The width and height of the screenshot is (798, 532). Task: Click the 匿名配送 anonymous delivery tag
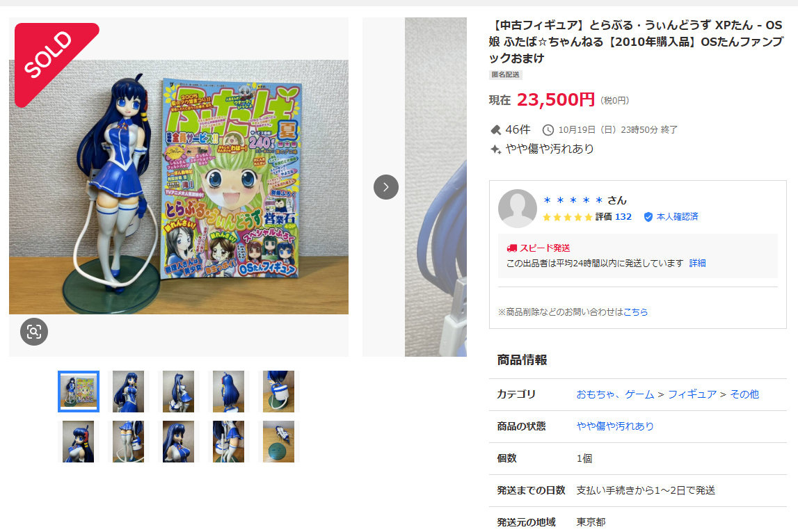(505, 75)
